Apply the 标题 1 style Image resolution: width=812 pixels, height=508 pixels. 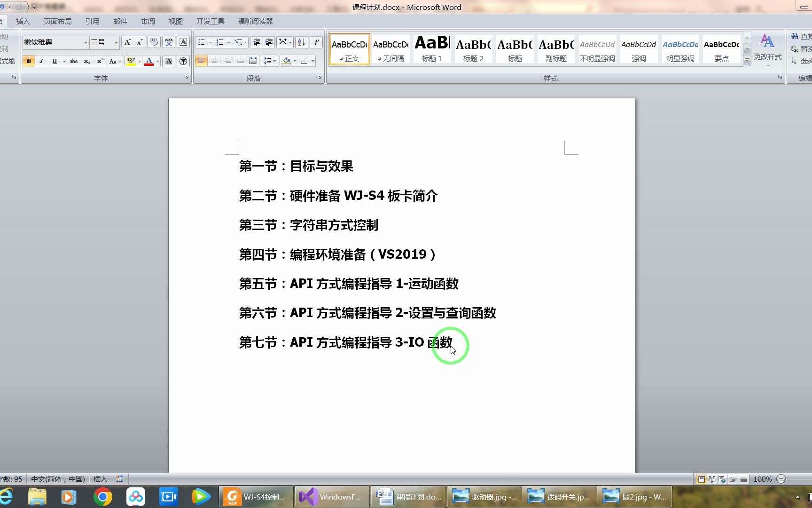tap(431, 48)
